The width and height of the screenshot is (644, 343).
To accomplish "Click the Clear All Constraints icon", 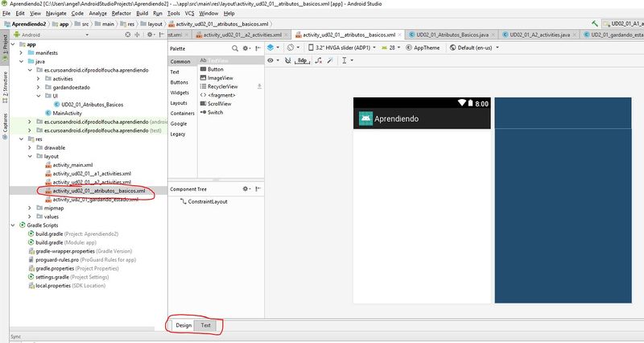I will (319, 60).
